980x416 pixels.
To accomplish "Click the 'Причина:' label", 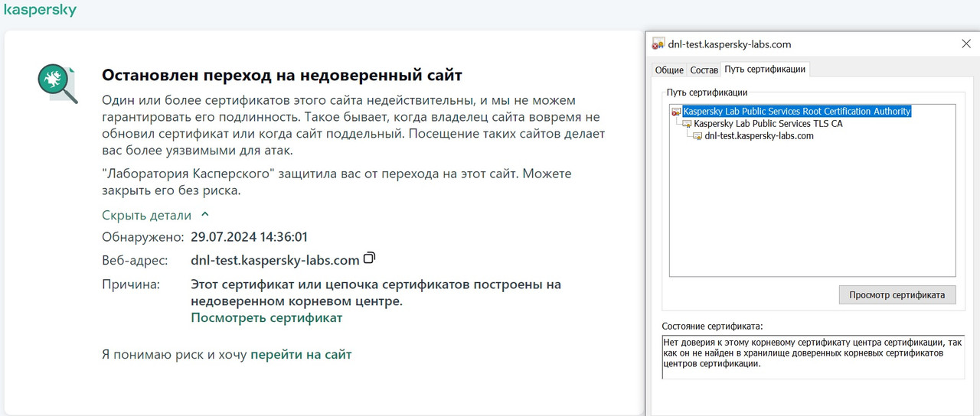I will pos(131,284).
